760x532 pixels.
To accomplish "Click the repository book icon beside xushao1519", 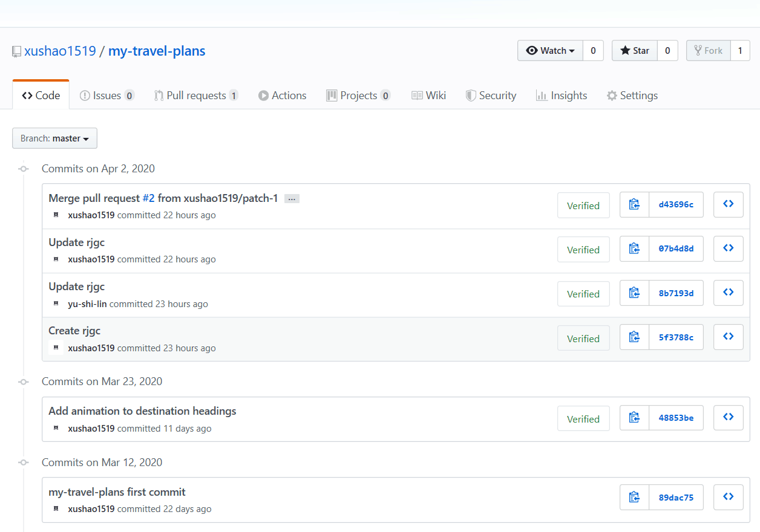I will coord(17,51).
